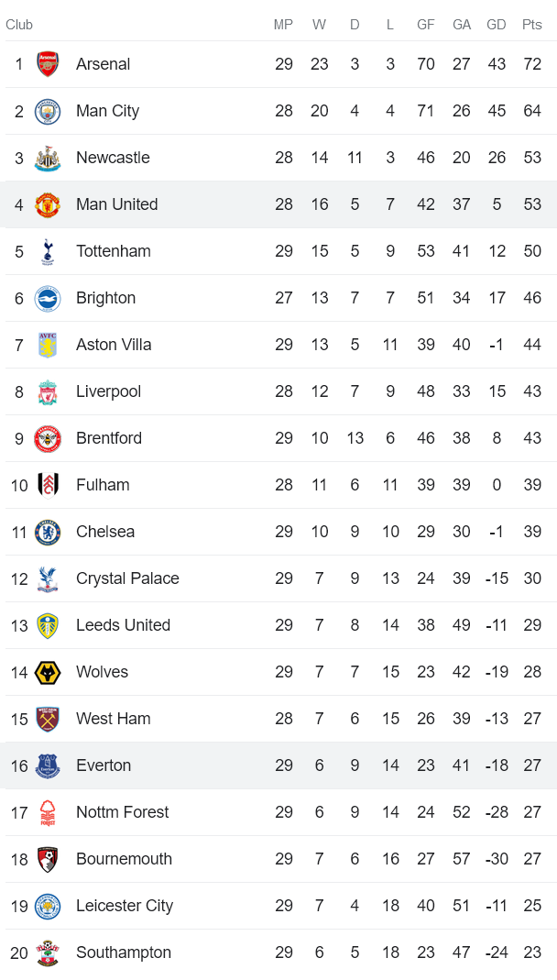Open the Brighton team link
The image size is (557, 980).
point(105,298)
